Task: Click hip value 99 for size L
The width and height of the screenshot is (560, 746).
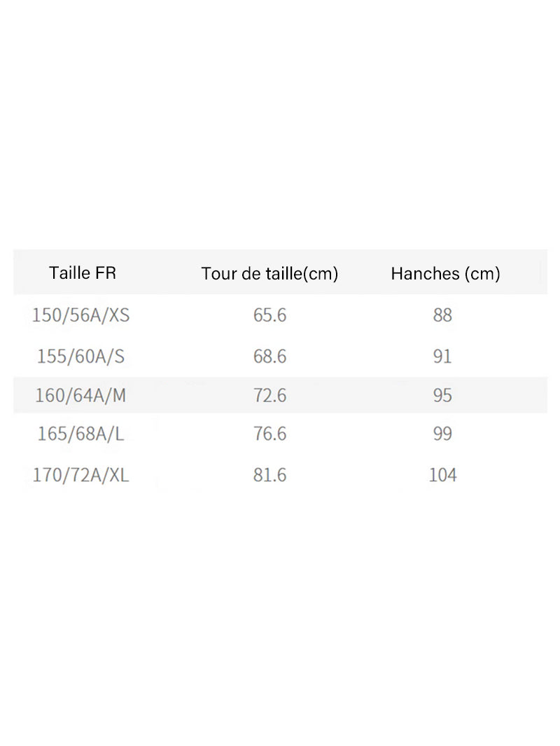Action: coord(442,434)
